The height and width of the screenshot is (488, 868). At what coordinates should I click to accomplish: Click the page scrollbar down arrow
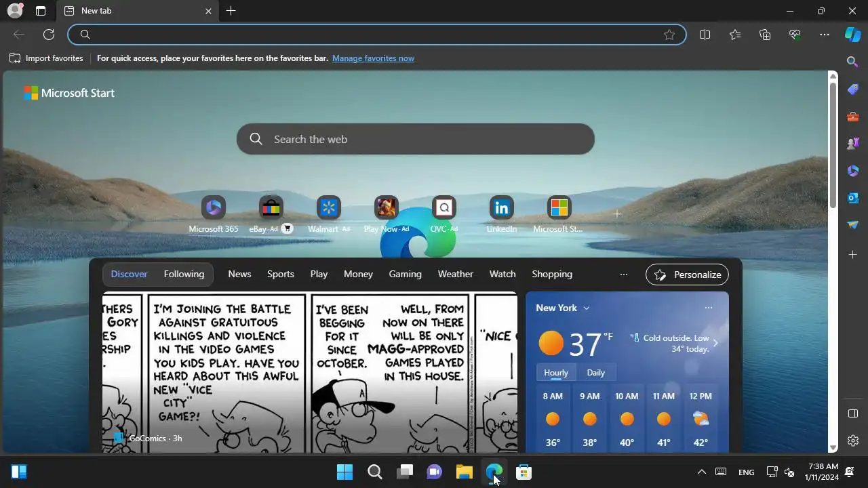point(833,447)
